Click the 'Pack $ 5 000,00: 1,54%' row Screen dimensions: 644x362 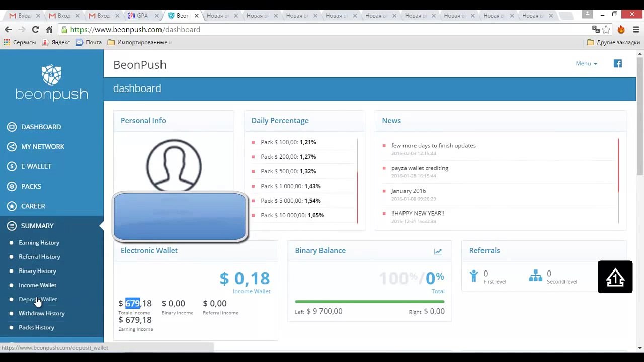coord(291,201)
